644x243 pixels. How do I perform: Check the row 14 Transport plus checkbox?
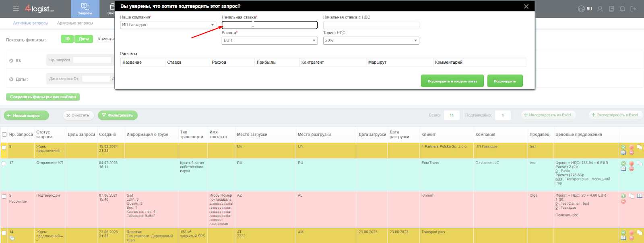click(4, 233)
